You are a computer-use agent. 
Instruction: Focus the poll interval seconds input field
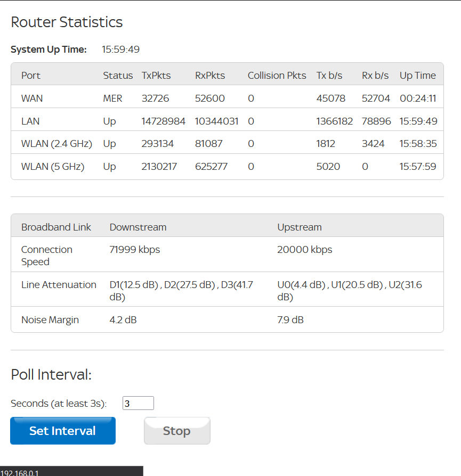[138, 404]
